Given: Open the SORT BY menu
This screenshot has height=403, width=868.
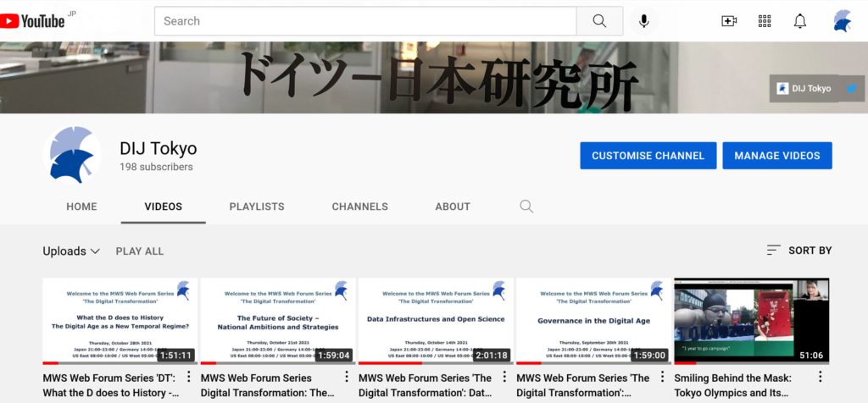Looking at the screenshot, I should [799, 251].
